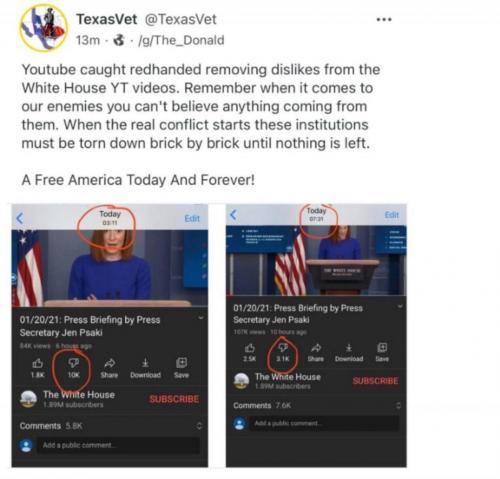Expand video description chevron in right screenshot

tap(400, 306)
